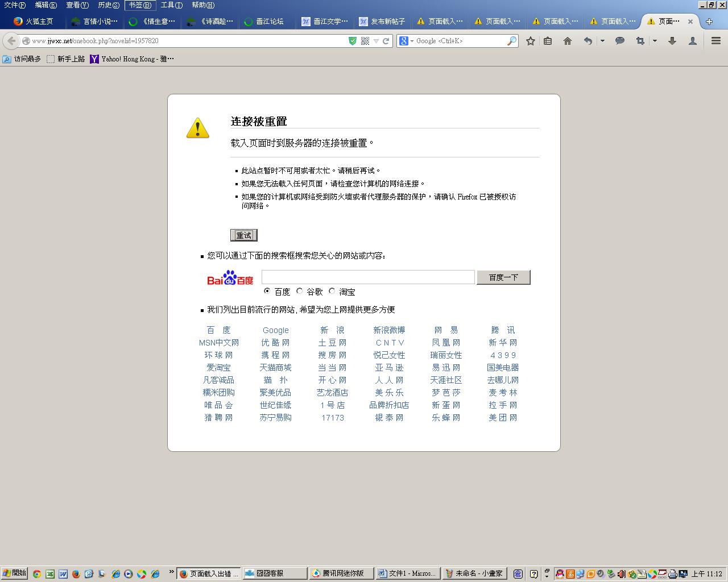Open the 新手上路 bookmark
The width and height of the screenshot is (728, 582).
[x=65, y=59]
